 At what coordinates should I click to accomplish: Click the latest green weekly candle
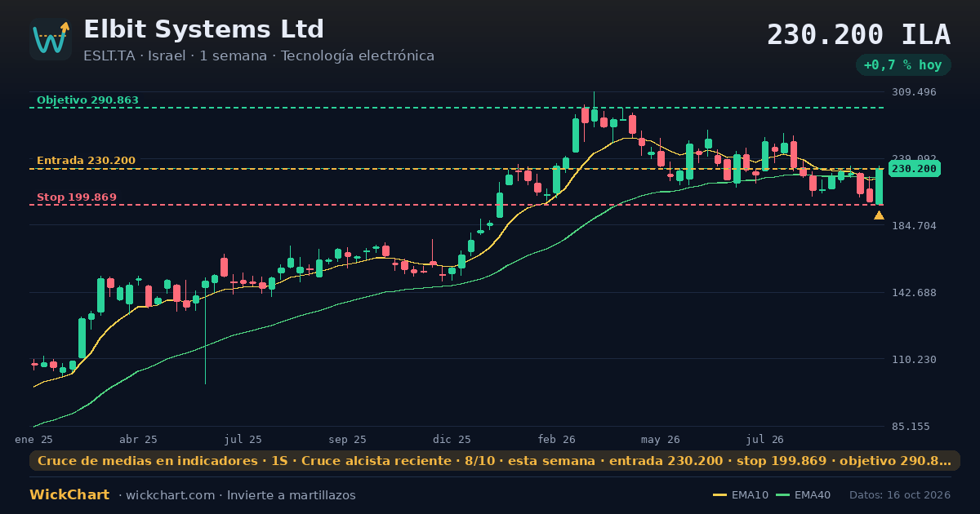click(880, 186)
